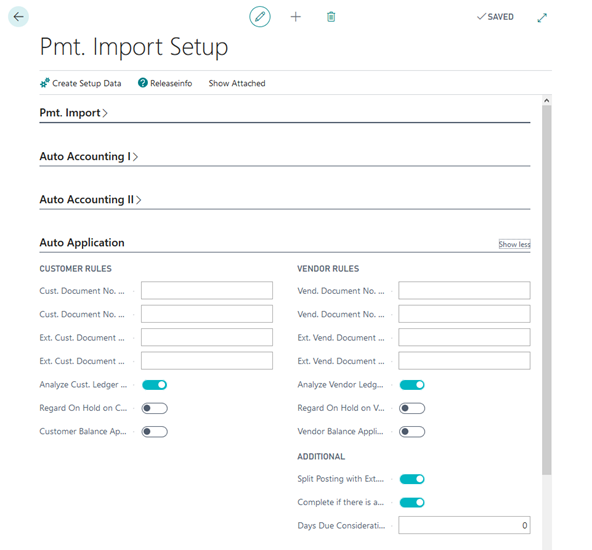Click the plus icon to add new

tap(296, 17)
